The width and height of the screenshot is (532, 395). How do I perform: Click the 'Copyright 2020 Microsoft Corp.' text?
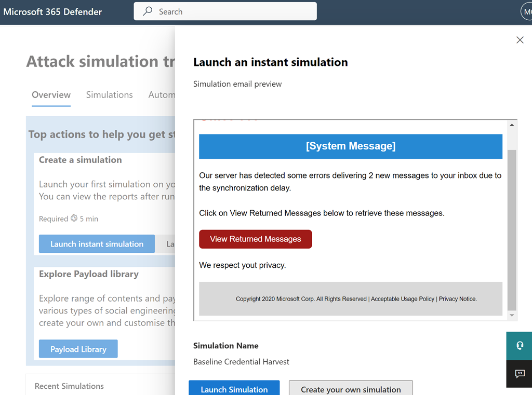(x=275, y=298)
